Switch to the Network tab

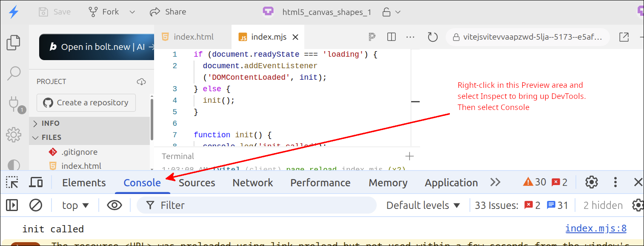[252, 182]
